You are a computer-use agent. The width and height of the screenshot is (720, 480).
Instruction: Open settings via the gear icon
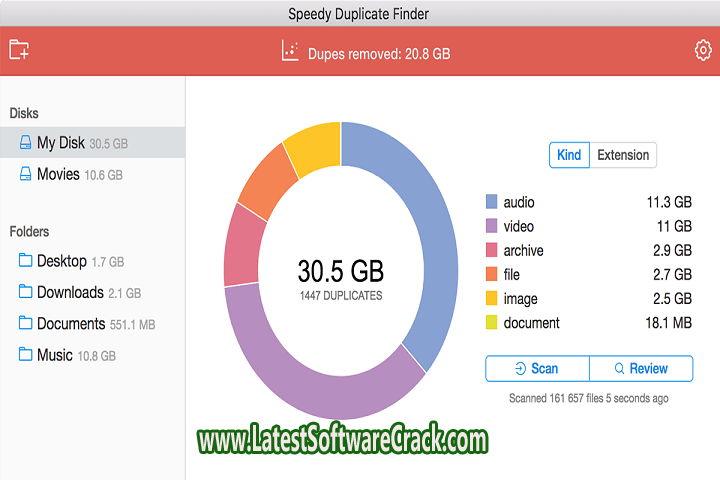pos(701,50)
